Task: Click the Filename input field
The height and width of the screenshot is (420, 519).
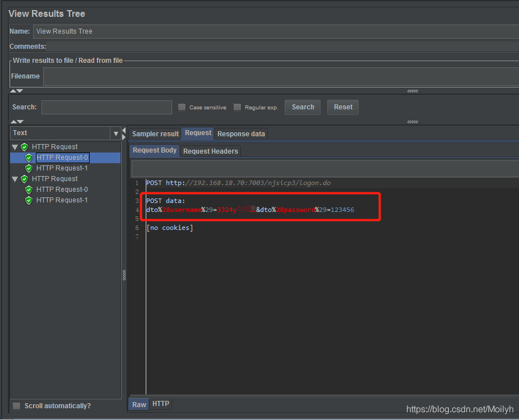Action: 281,76
